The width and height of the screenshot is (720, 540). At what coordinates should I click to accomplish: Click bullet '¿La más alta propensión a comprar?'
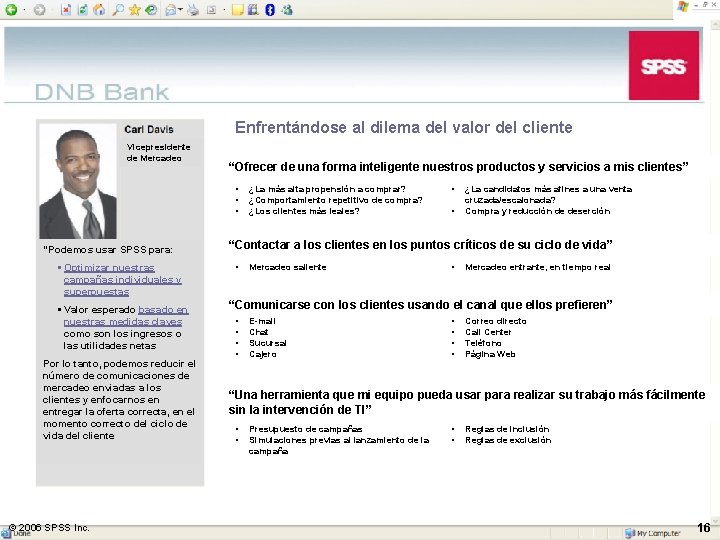point(327,189)
